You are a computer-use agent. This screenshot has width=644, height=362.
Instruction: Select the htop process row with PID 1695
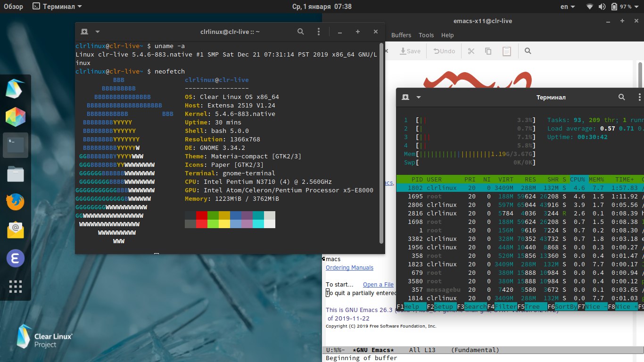coord(520,197)
